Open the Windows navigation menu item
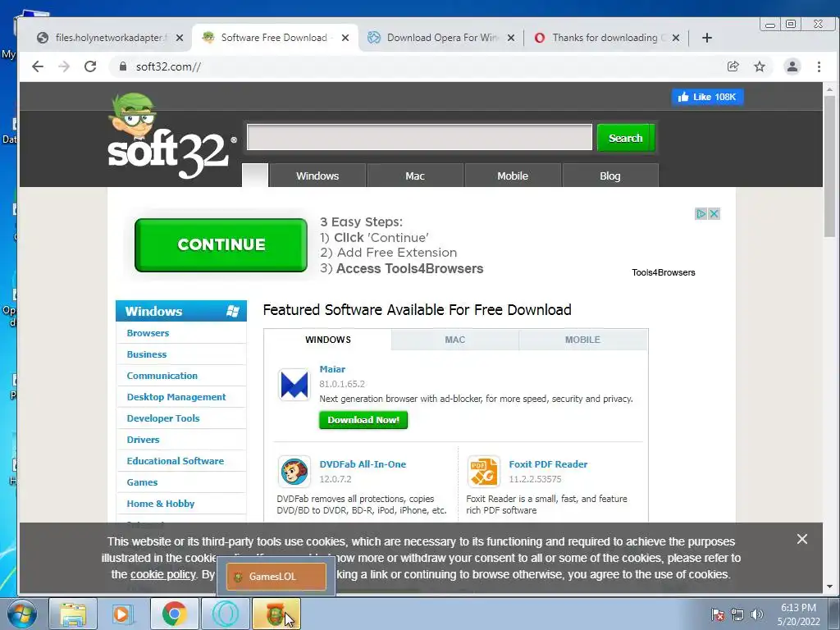The image size is (840, 630). [x=317, y=176]
